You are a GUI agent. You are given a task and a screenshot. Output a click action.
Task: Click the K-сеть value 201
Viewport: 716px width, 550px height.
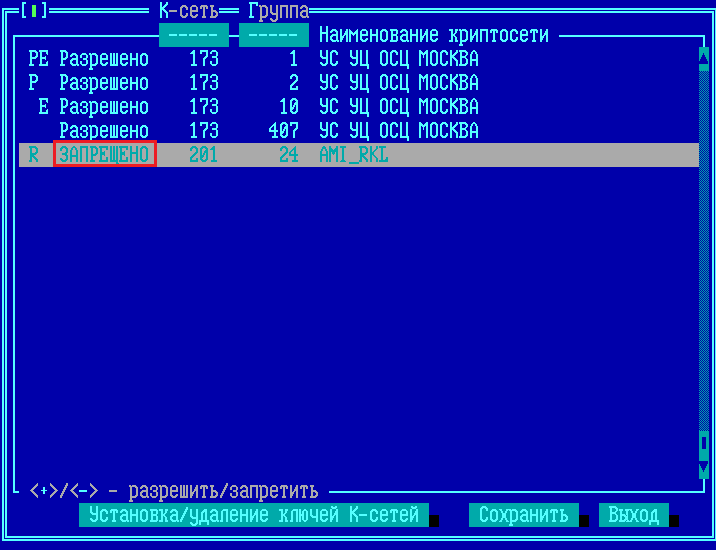tap(203, 155)
